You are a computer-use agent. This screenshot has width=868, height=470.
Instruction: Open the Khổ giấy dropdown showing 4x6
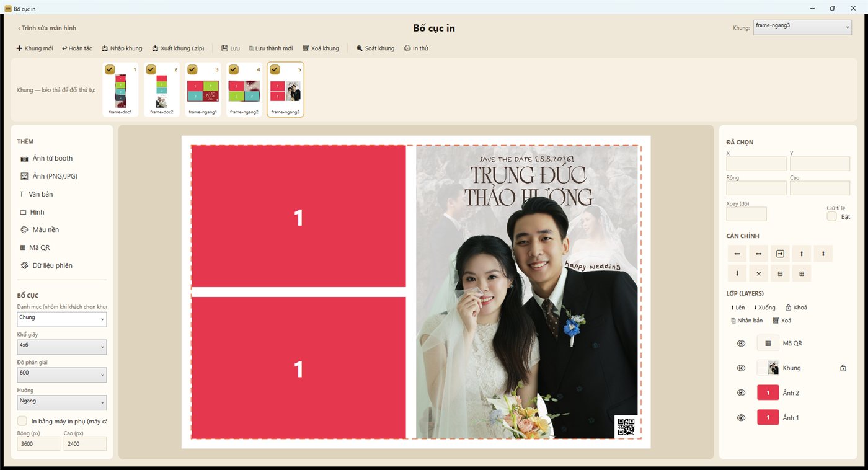pyautogui.click(x=62, y=347)
